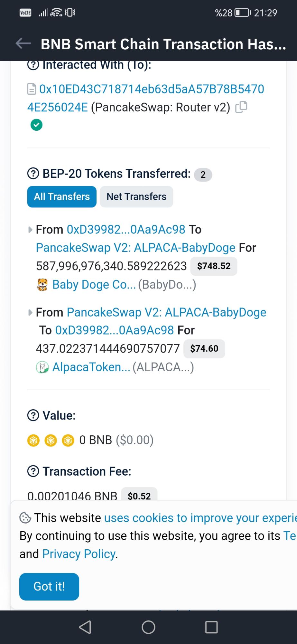The image size is (297, 644).
Task: Tap the transfer count badge showing 2
Action: click(203, 175)
